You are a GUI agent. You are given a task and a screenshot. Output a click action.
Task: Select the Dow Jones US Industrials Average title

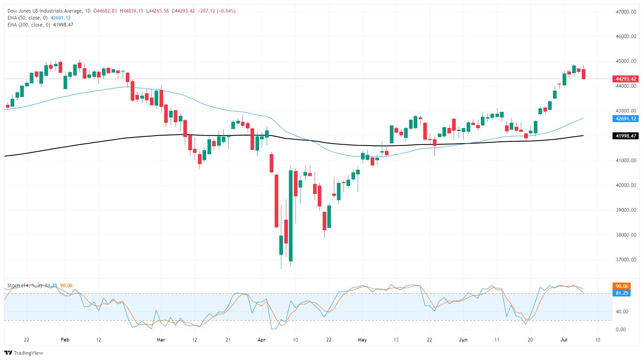click(45, 11)
